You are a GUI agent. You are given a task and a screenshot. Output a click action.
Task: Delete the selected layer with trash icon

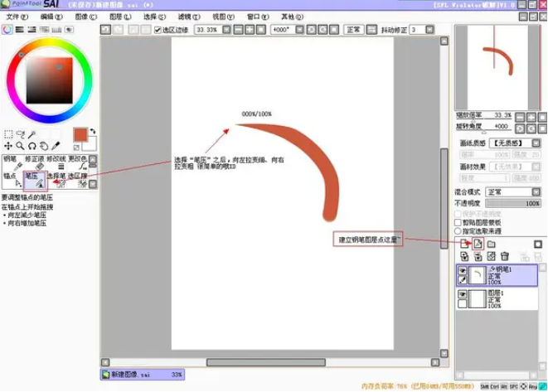(505, 256)
